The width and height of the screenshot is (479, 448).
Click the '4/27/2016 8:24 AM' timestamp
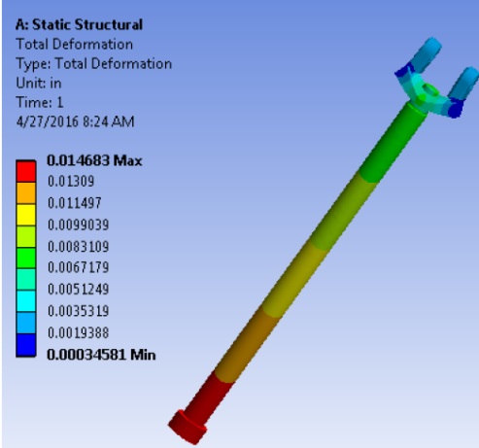[x=75, y=122]
